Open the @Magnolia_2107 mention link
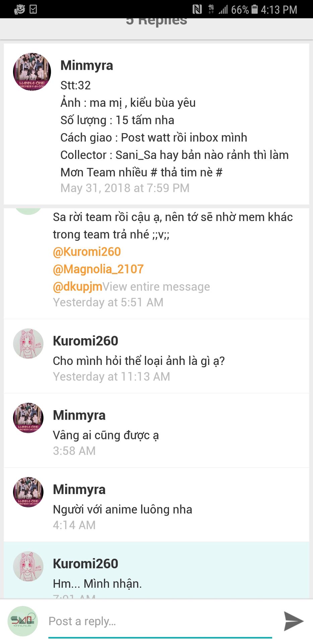The width and height of the screenshot is (313, 644). 98,269
